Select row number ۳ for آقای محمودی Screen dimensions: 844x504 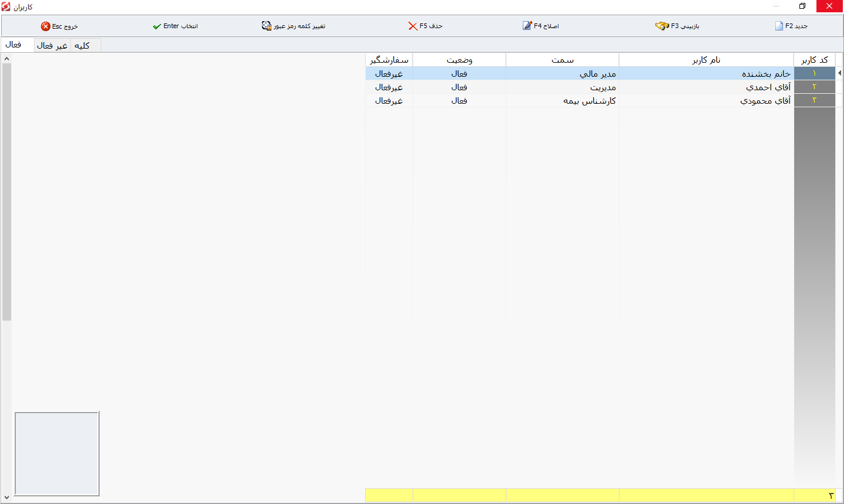click(x=814, y=100)
